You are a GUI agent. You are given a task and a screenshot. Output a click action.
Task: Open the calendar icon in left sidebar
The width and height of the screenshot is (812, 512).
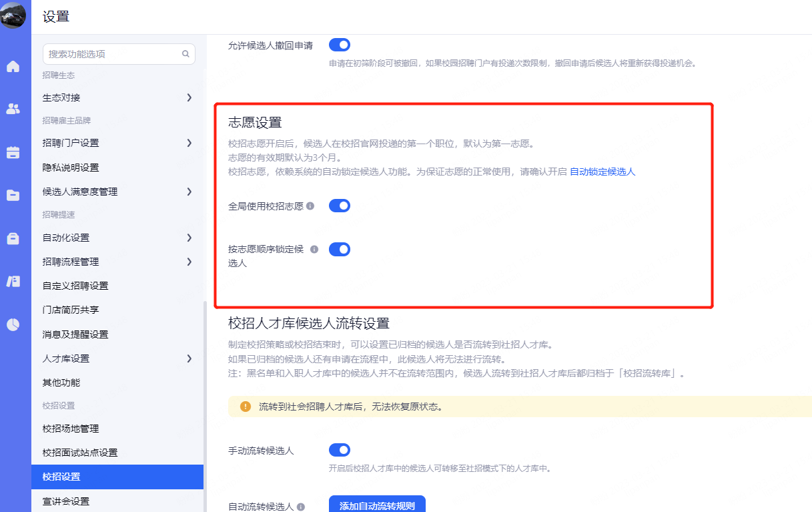(x=13, y=152)
